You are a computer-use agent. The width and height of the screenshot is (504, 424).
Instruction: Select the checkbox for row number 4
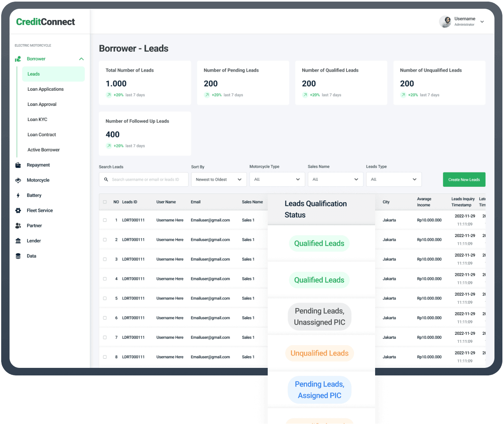point(105,279)
